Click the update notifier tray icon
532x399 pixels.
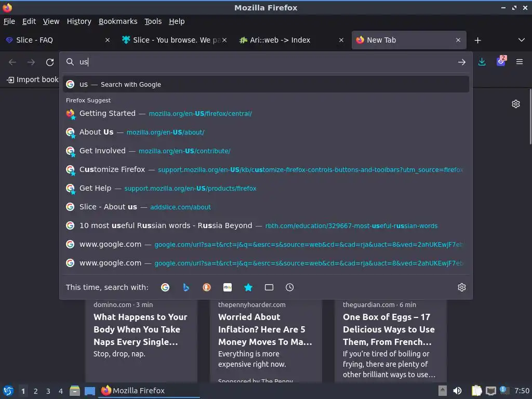coord(504,390)
